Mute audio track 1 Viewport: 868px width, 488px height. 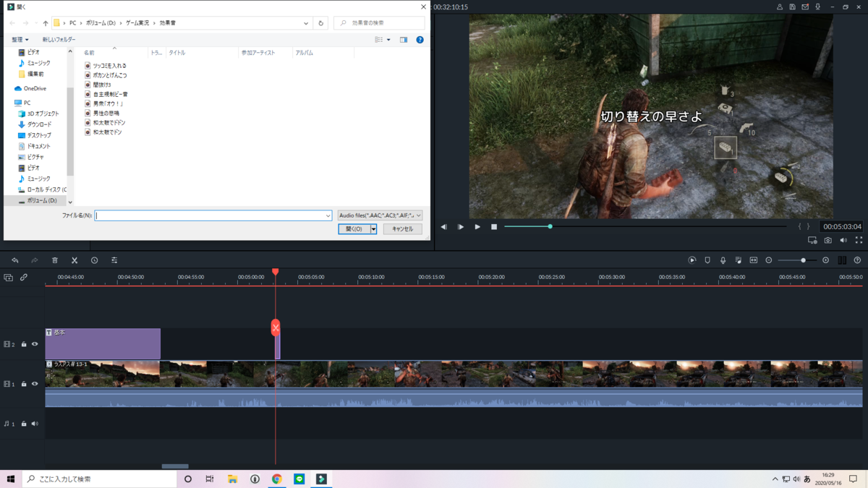(x=35, y=424)
